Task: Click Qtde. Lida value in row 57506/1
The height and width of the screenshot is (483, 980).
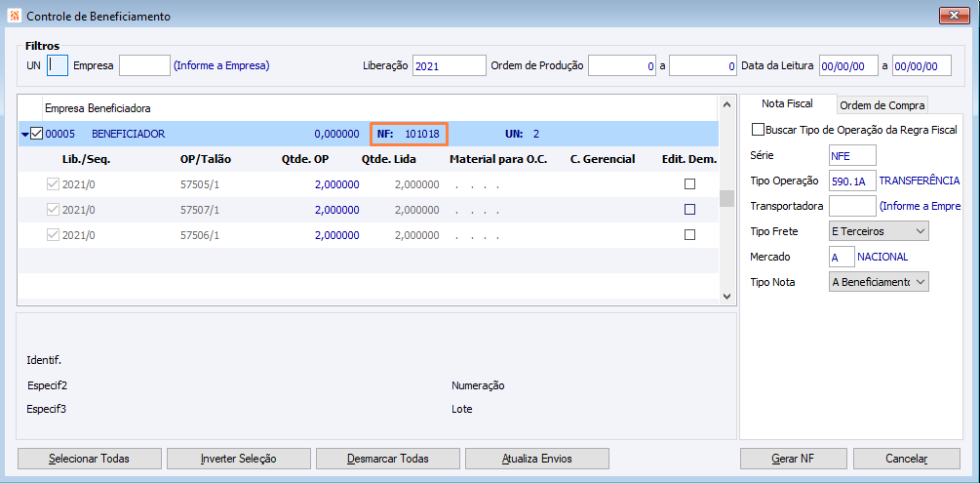Action: (417, 236)
